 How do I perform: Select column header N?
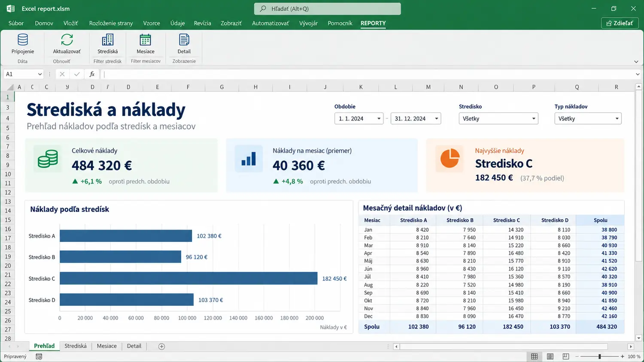pyautogui.click(x=461, y=87)
